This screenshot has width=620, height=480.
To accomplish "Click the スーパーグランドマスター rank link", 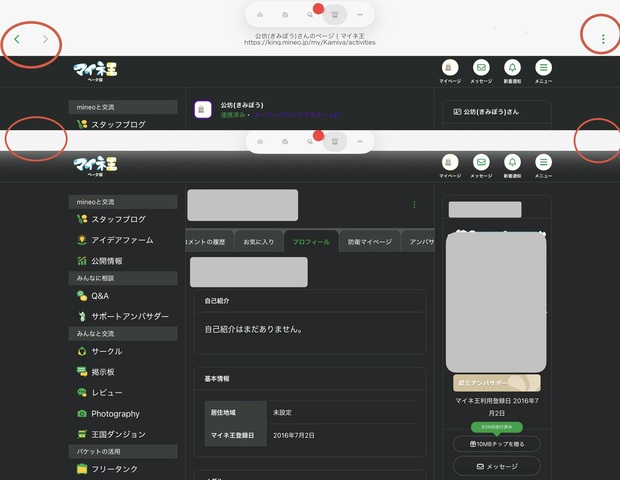I will [297, 115].
